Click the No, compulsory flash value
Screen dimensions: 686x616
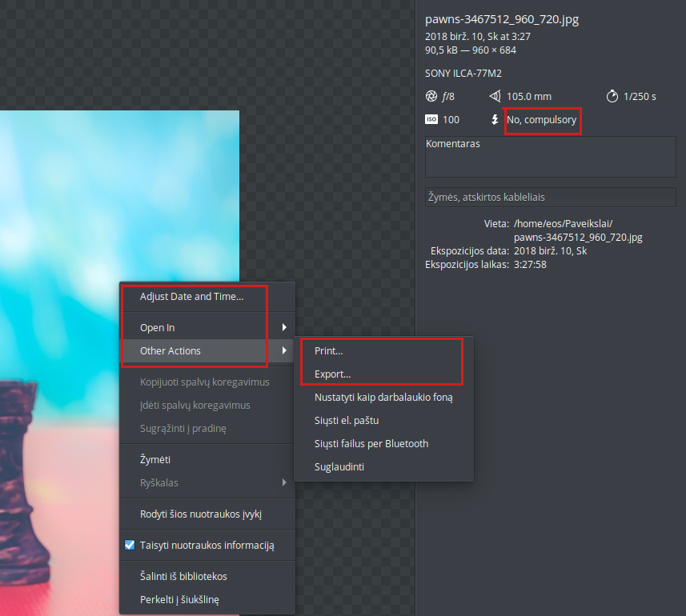tap(542, 119)
